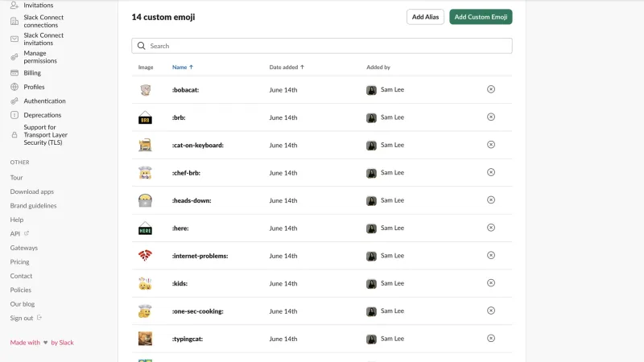Open the Download apps link

pyautogui.click(x=32, y=191)
